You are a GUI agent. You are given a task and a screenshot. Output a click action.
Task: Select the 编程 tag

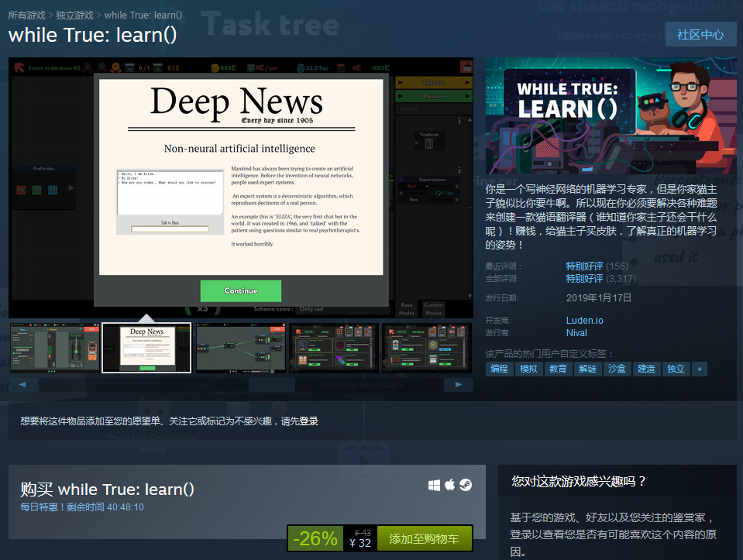point(500,369)
